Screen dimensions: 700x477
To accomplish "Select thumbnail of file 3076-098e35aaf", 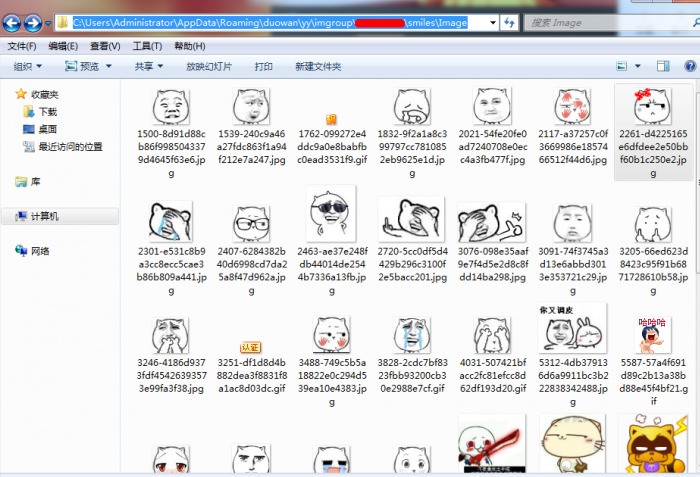I will coord(492,222).
